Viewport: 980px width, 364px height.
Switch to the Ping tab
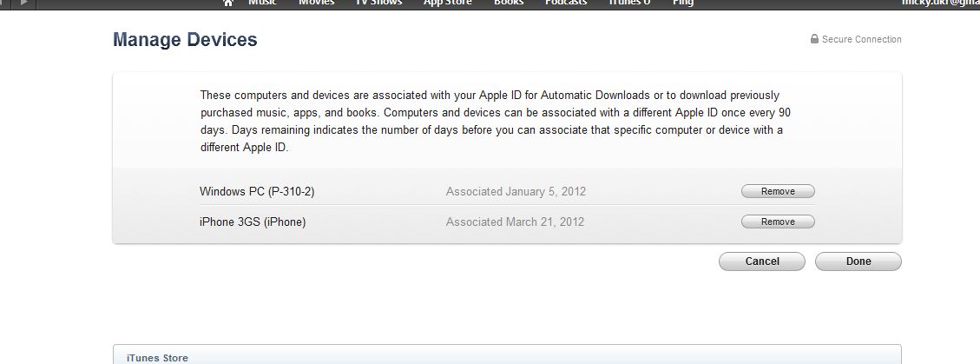click(x=683, y=3)
